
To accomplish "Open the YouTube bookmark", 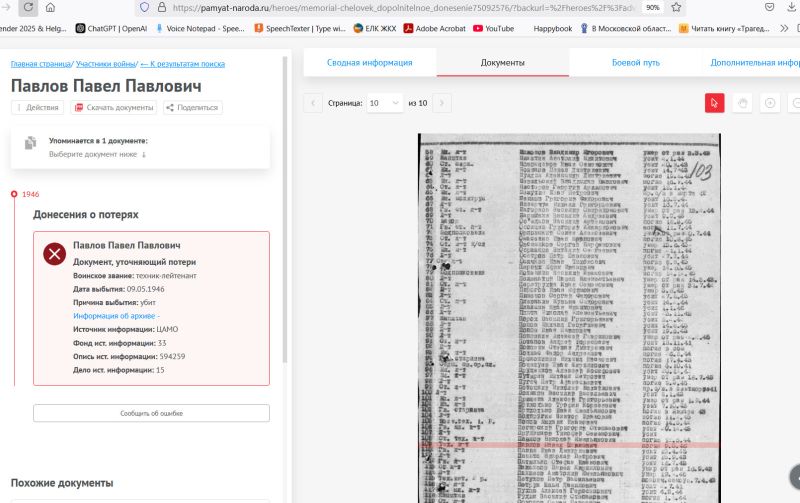I will click(x=493, y=29).
